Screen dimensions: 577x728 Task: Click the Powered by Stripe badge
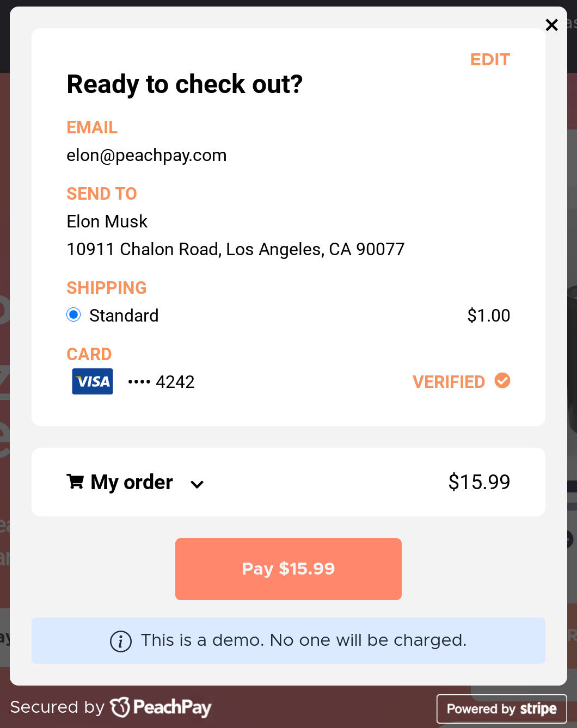pos(501,708)
